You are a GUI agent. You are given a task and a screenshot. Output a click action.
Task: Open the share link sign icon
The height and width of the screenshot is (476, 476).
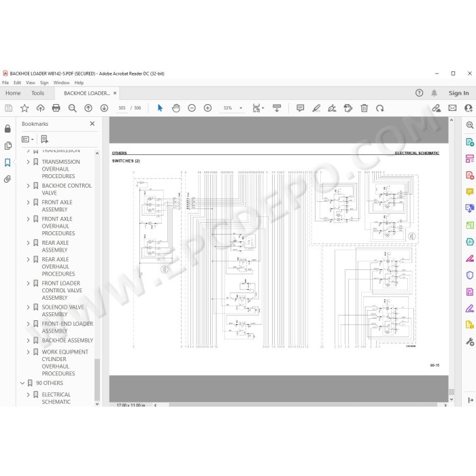tap(437, 108)
